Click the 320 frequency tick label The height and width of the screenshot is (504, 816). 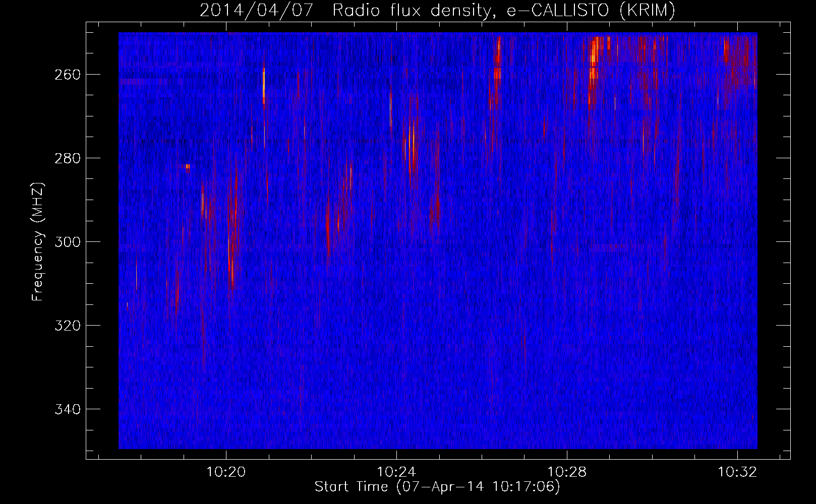pos(68,326)
